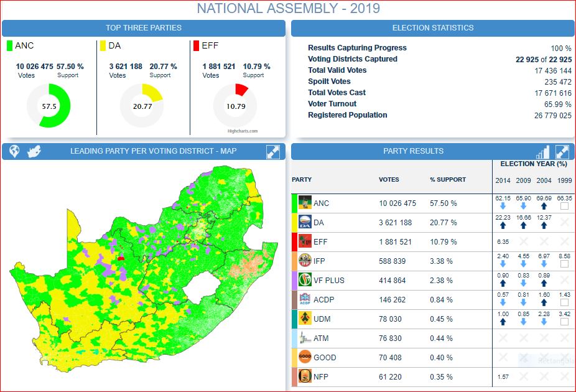576x392 pixels.
Task: Click the green ANC color swatch in top parties
Action: pyautogui.click(x=9, y=45)
